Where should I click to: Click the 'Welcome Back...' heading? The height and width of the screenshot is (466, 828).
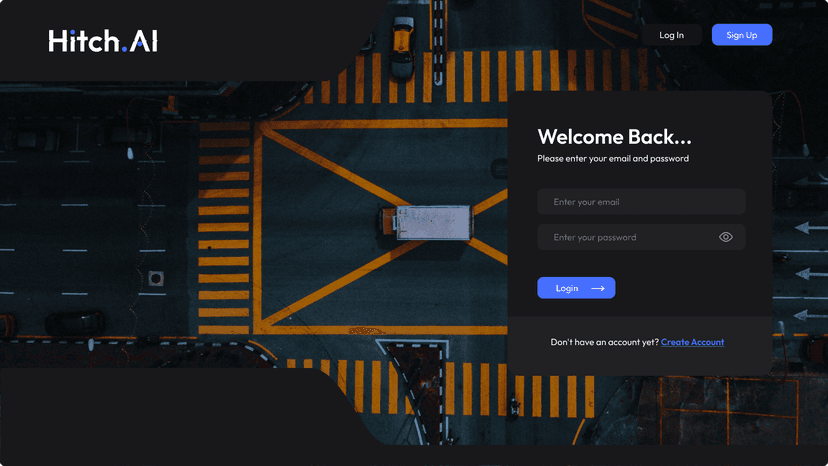click(614, 137)
